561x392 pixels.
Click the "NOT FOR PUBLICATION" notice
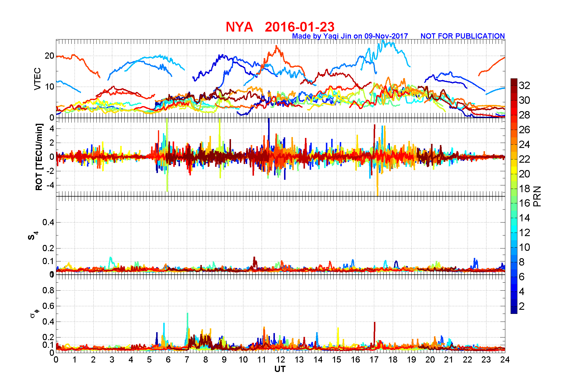pos(463,36)
